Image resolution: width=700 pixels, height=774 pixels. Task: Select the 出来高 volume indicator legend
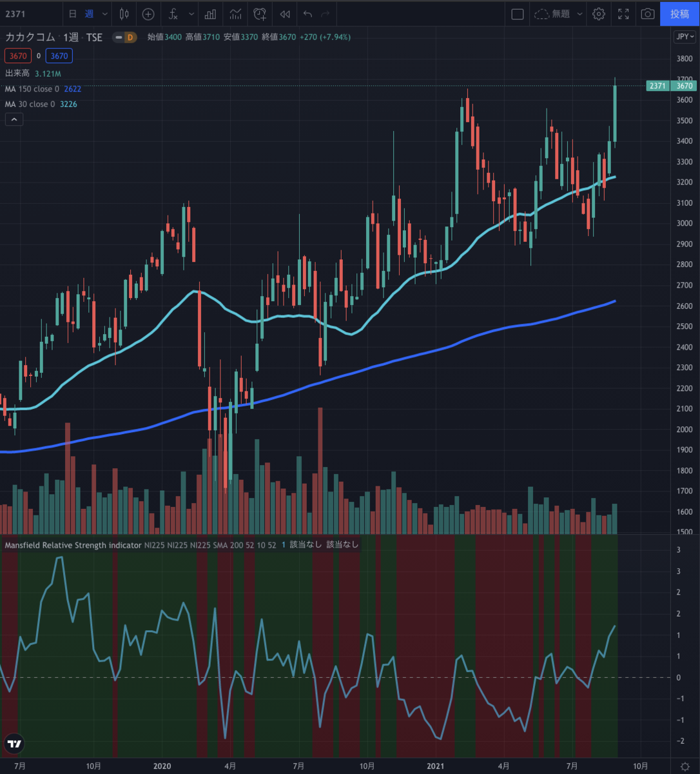click(x=17, y=74)
